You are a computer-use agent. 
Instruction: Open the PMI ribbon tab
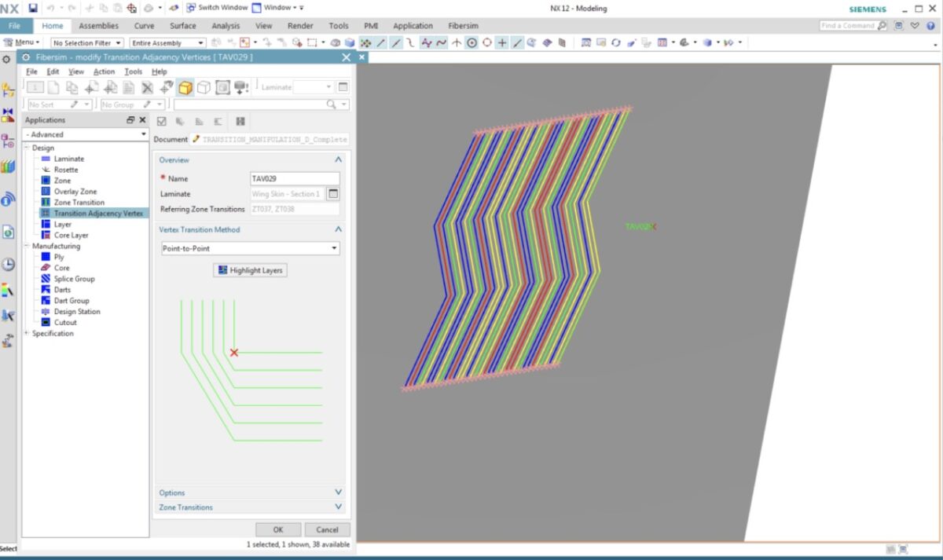click(x=370, y=26)
